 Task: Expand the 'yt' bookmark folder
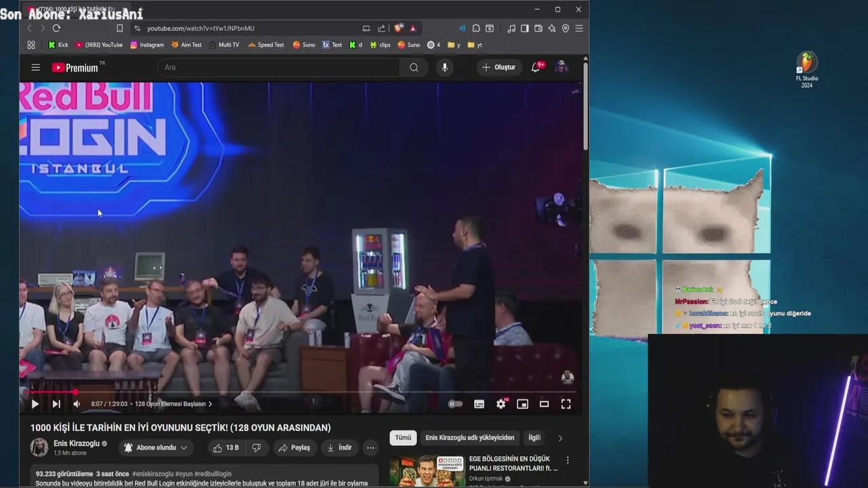pos(475,45)
